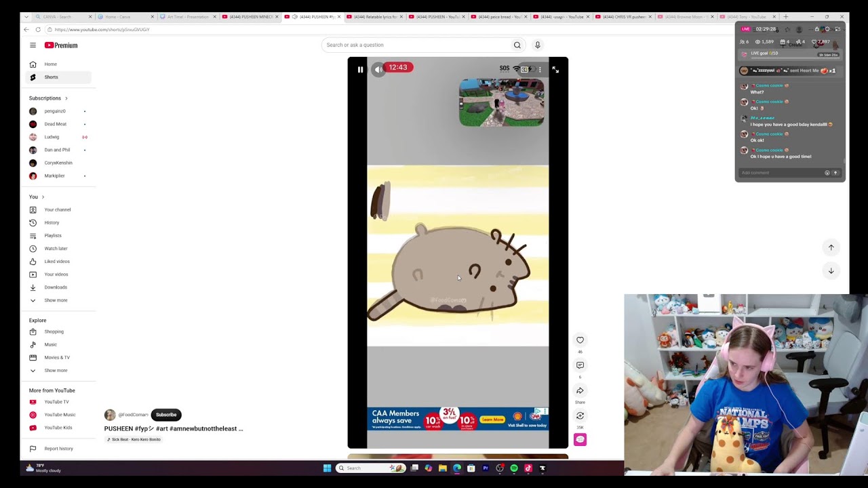Expand the You section

[x=37, y=197]
